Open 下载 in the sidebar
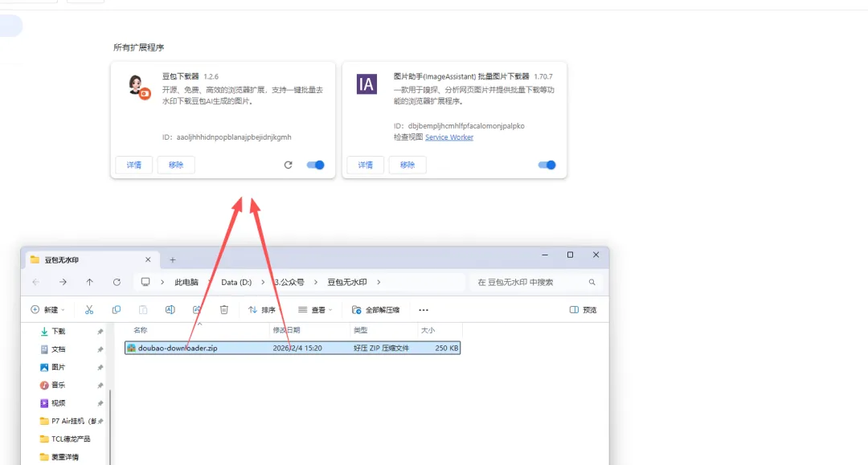The height and width of the screenshot is (465, 868). point(58,331)
